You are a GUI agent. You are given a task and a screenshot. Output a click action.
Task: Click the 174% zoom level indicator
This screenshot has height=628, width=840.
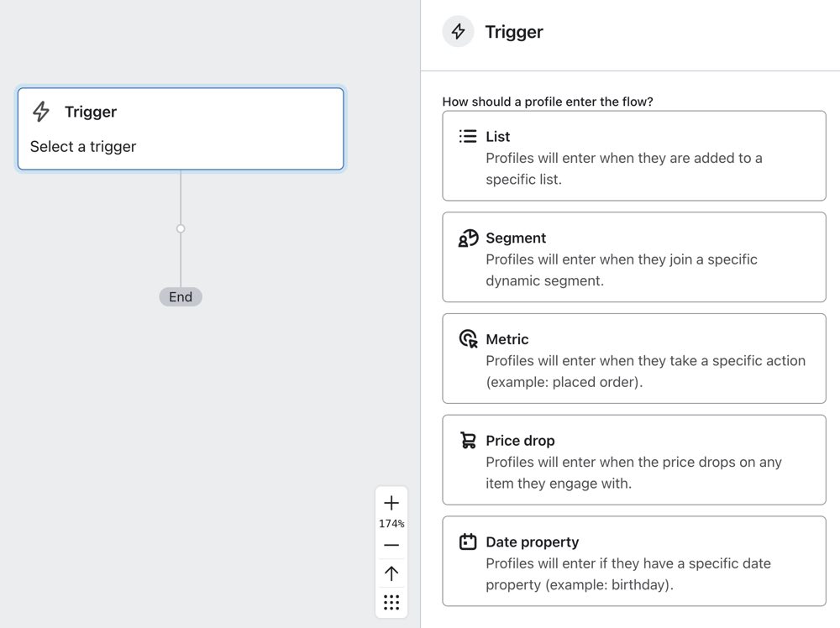(x=391, y=523)
